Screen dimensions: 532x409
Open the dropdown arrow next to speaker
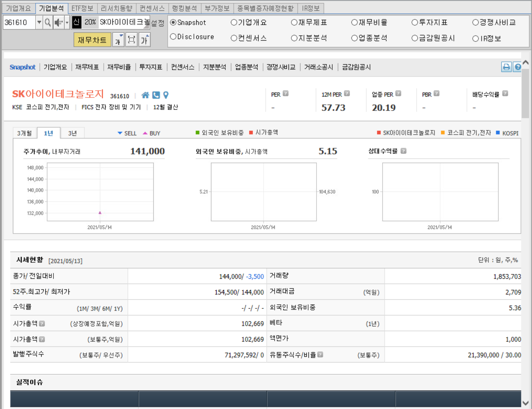67,23
